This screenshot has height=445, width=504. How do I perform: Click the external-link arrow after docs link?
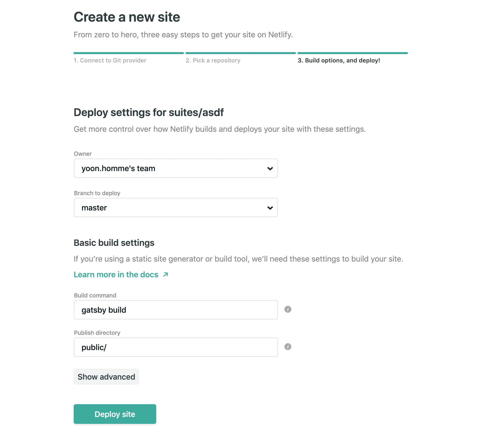[x=166, y=275]
